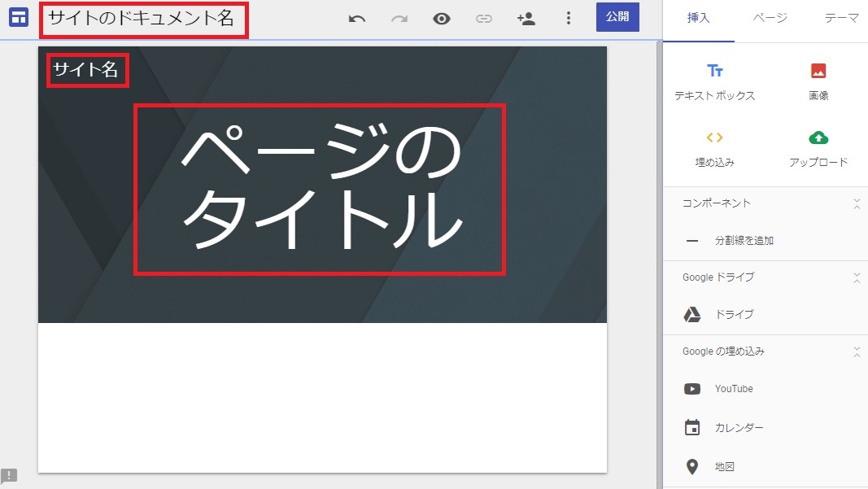Viewport: 868px width, 489px height.
Task: Collapse the コンポーネント section
Action: pos(857,203)
